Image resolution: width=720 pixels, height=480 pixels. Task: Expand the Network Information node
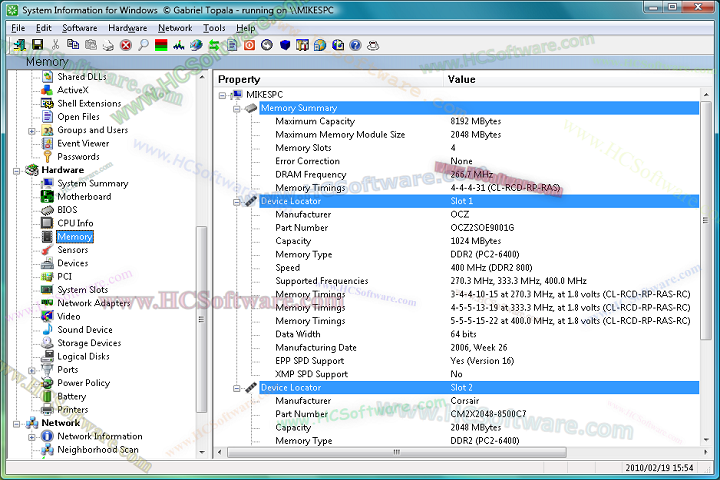(x=32, y=437)
